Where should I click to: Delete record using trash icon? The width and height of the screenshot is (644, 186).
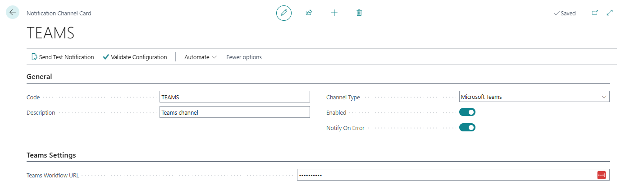point(359,13)
